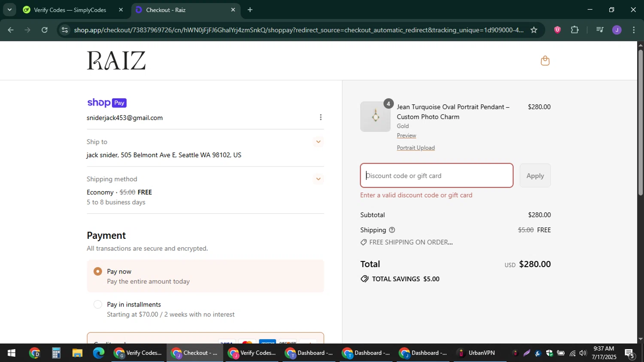Open Chrome three-dot menu

tap(634, 30)
